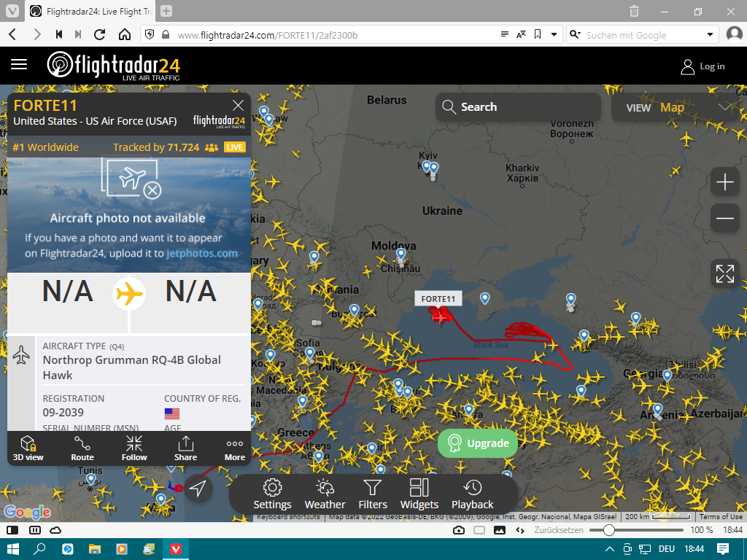Image resolution: width=747 pixels, height=560 pixels.
Task: Open Keyboard shortcuts link on map
Action: click(x=288, y=517)
